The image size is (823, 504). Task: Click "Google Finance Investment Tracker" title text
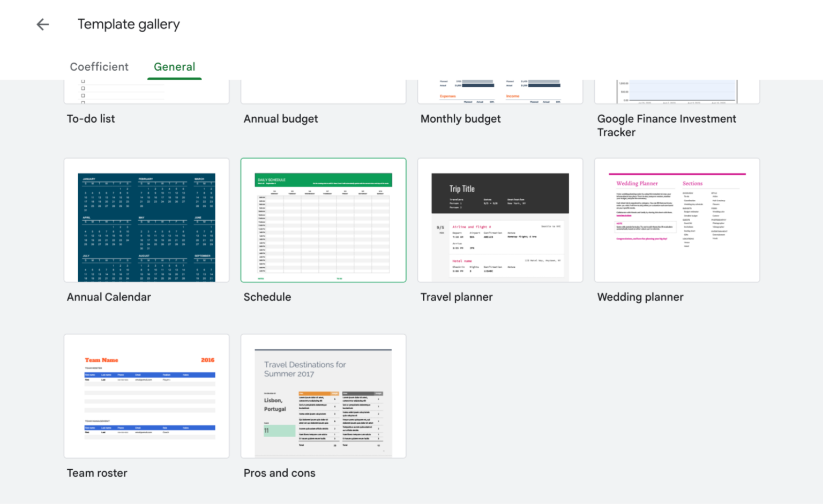click(667, 125)
